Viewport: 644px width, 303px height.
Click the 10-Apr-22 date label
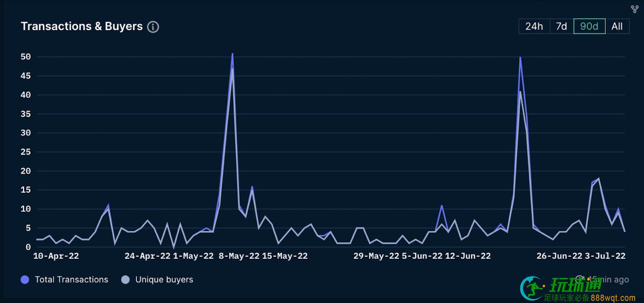click(56, 256)
